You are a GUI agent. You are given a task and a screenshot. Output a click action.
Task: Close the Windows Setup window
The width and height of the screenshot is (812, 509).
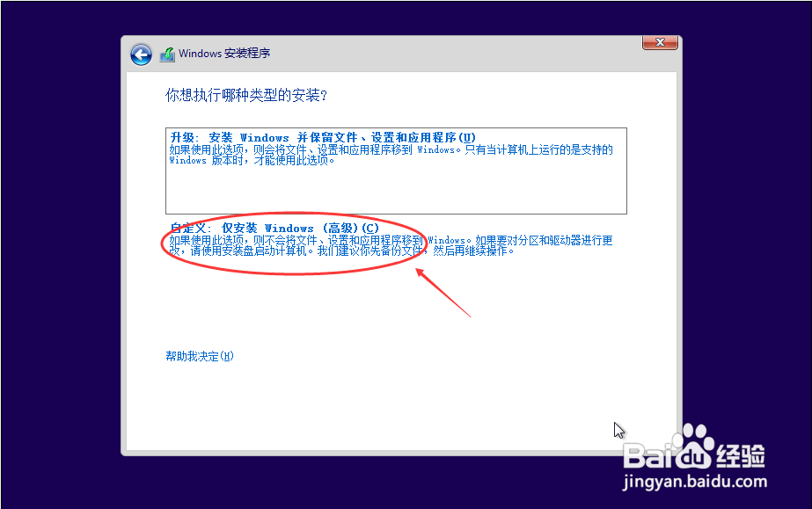(x=660, y=42)
